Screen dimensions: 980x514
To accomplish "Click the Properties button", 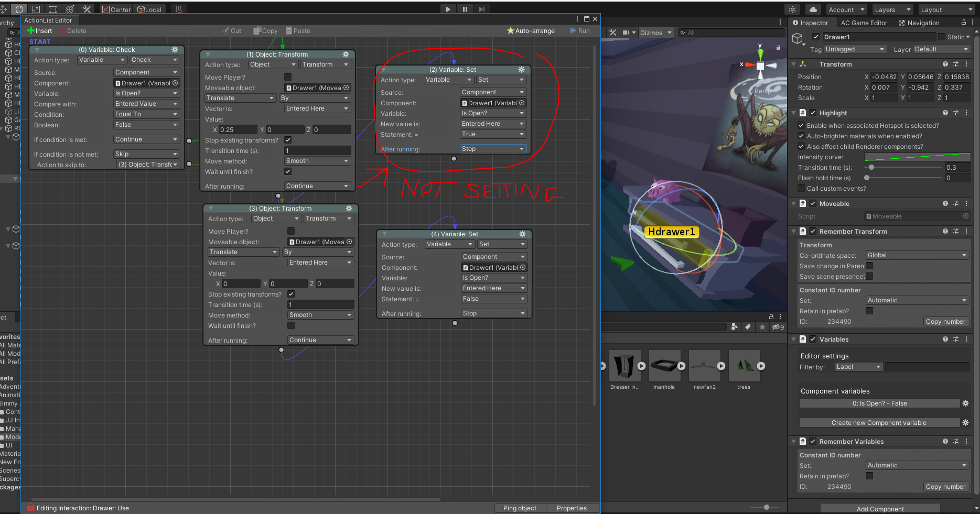I will coord(572,508).
